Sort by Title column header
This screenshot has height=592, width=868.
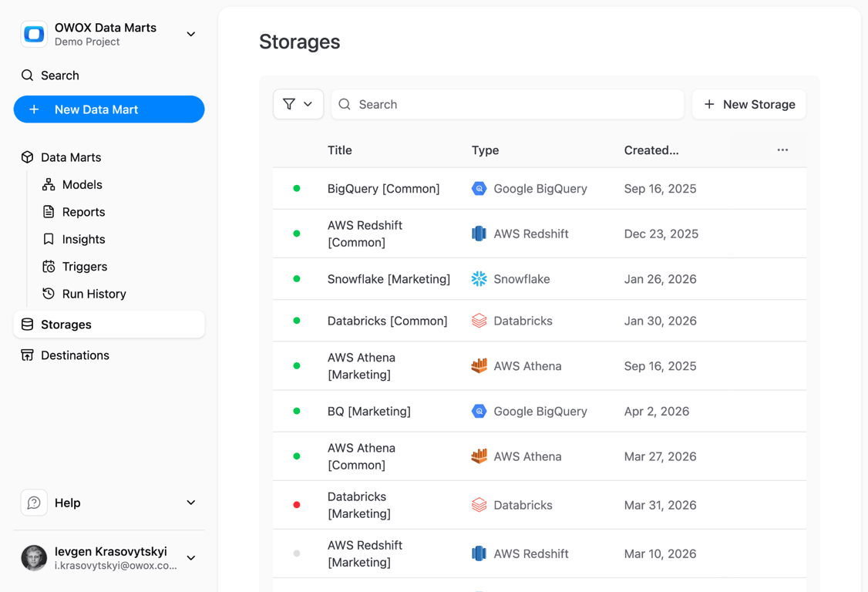[x=340, y=150]
